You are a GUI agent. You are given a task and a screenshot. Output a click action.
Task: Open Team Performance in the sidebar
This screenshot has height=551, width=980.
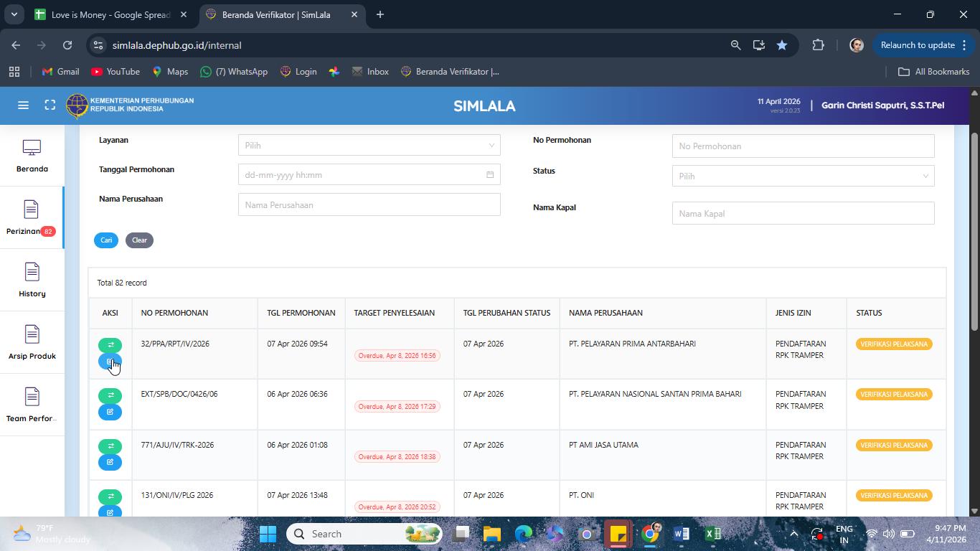32,405
